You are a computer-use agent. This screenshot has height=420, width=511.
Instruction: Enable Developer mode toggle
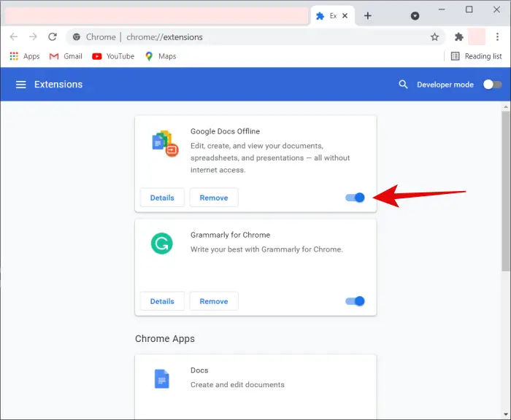point(492,85)
